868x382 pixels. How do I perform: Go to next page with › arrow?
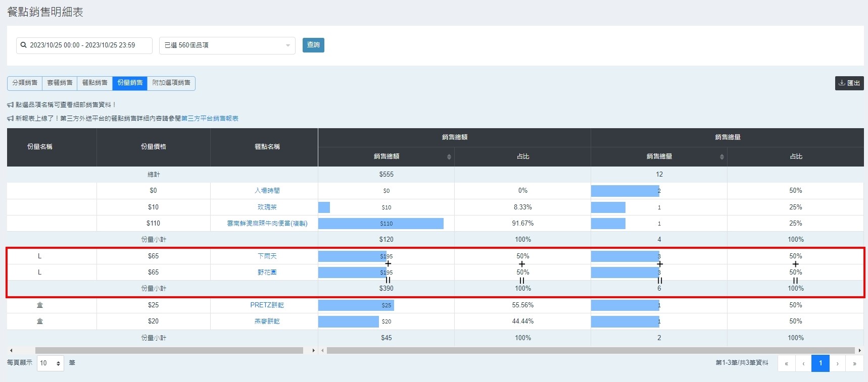click(x=837, y=363)
